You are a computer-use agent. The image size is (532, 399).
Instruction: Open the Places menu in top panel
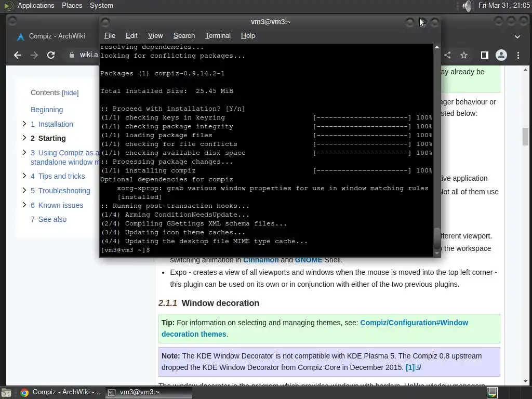72,5
